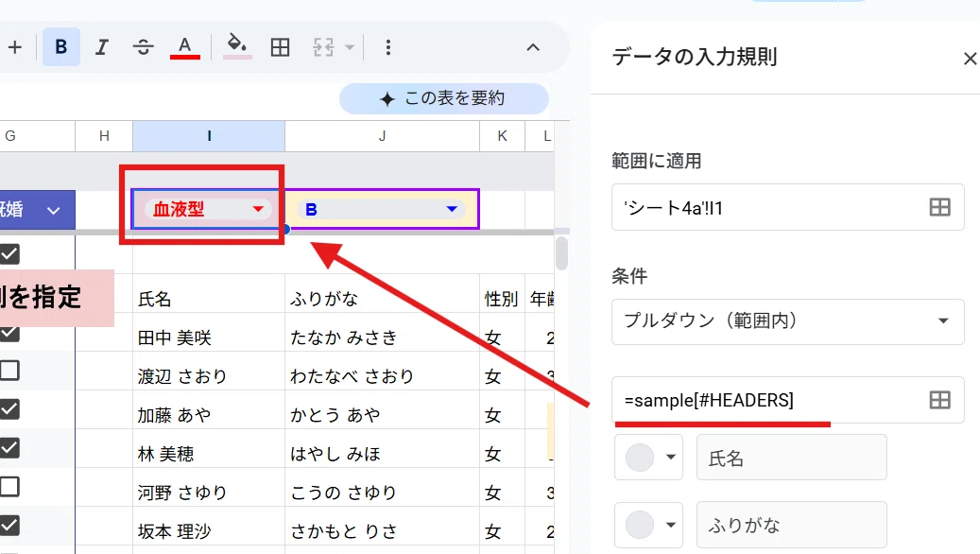Close the データの入力規則 panel
The image size is (980, 554).
(x=970, y=59)
